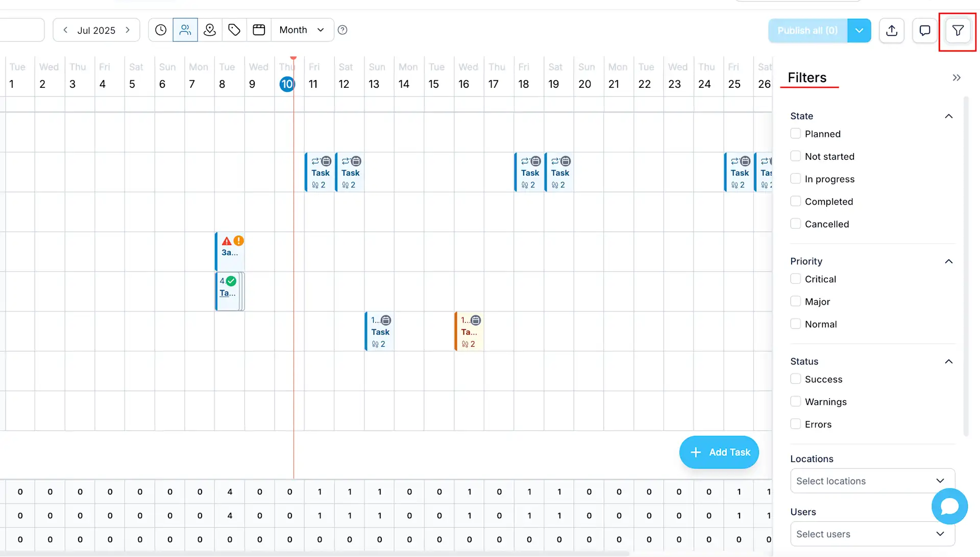Select the location pin view icon

(x=209, y=30)
